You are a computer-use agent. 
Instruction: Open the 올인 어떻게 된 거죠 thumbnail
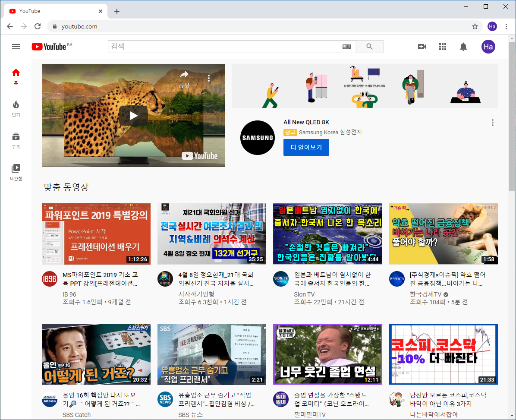pyautogui.click(x=96, y=354)
